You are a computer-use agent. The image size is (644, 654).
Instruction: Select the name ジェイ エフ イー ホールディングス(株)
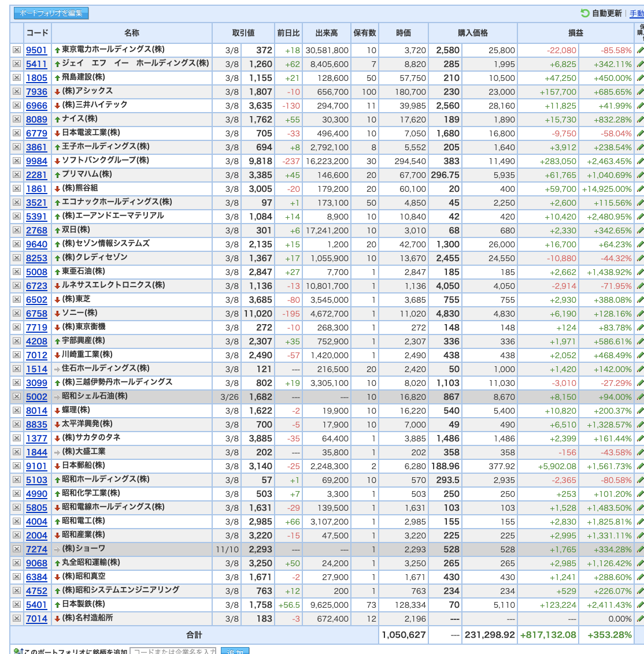coord(135,63)
